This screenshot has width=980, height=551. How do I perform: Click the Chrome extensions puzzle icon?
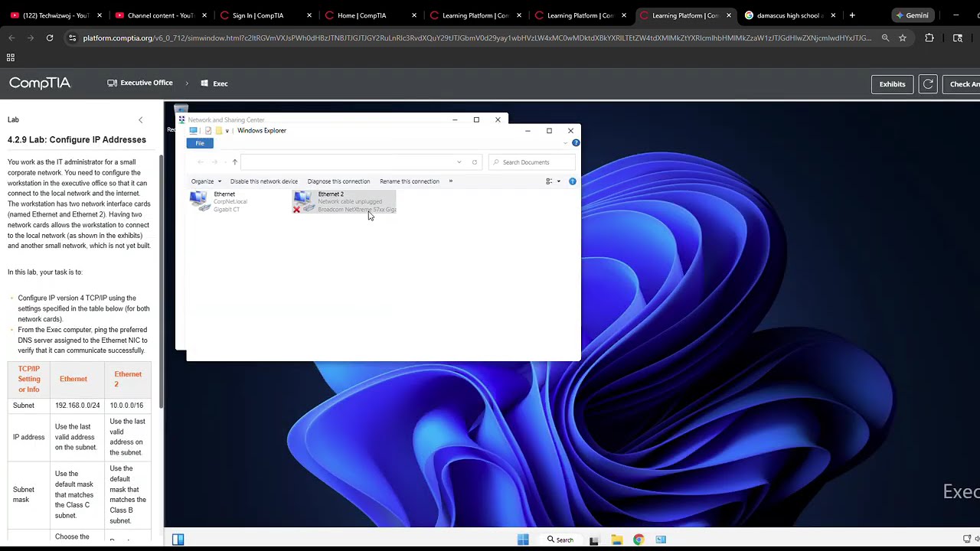pos(929,37)
